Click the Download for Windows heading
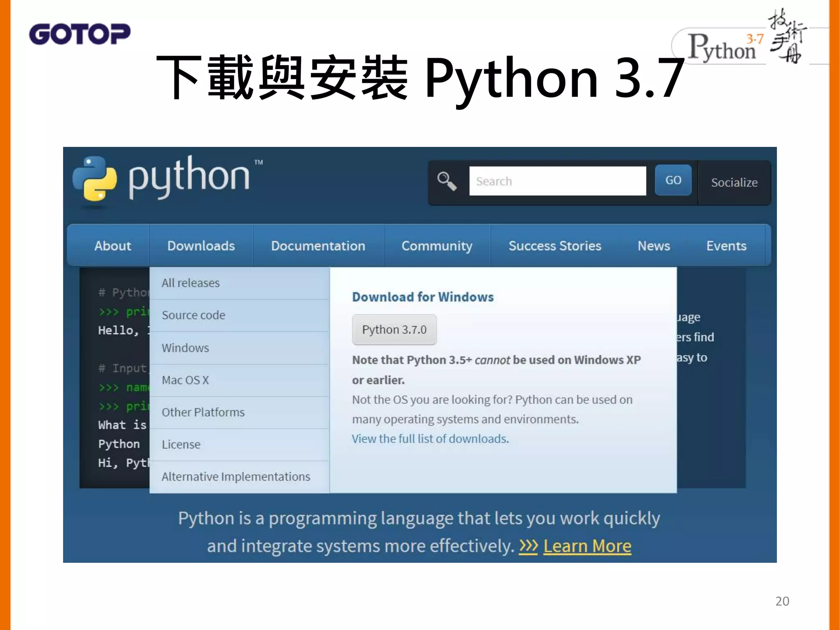The height and width of the screenshot is (630, 840). [423, 297]
